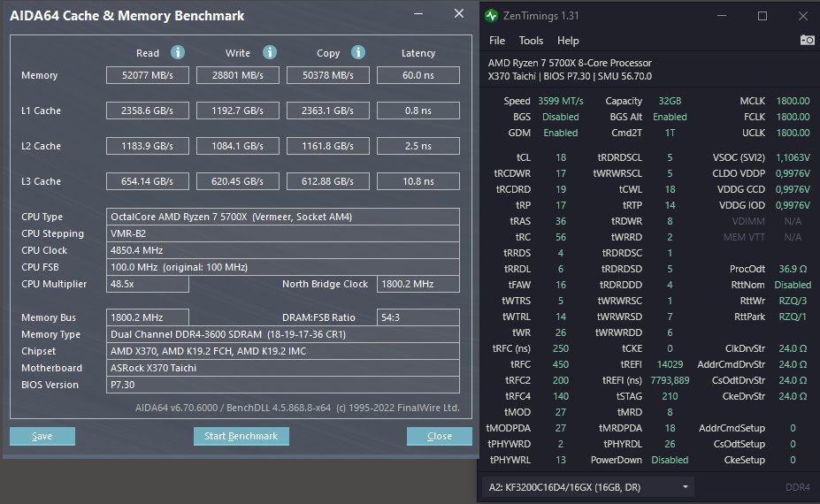Minimize the ZenTimings window
Screen dimensions: 820x504
722,16
